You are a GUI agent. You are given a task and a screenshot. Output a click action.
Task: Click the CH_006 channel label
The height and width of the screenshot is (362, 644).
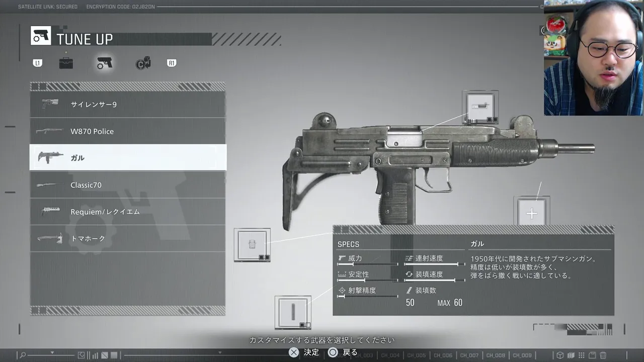click(x=443, y=355)
